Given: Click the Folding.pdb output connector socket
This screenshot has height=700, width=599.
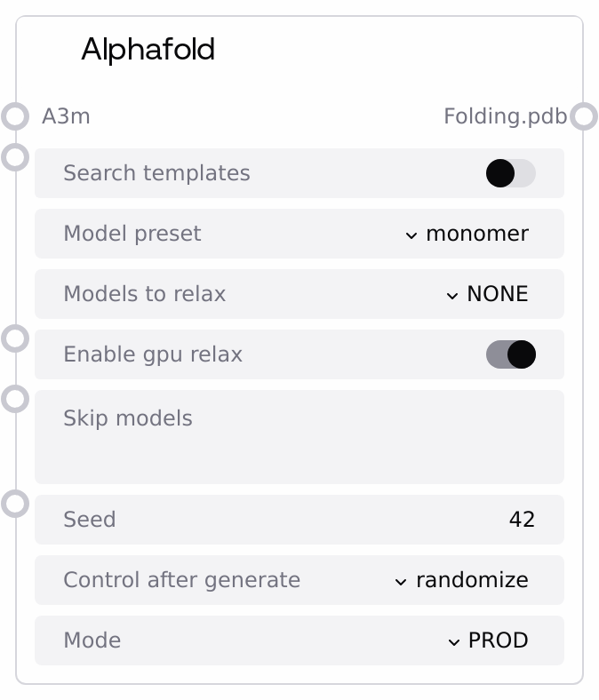Looking at the screenshot, I should pos(583,116).
